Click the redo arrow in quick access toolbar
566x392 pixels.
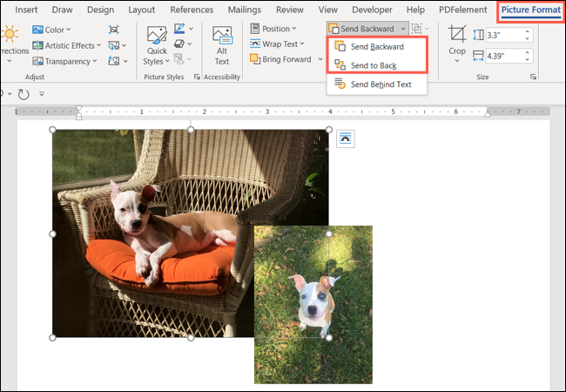pyautogui.click(x=23, y=92)
